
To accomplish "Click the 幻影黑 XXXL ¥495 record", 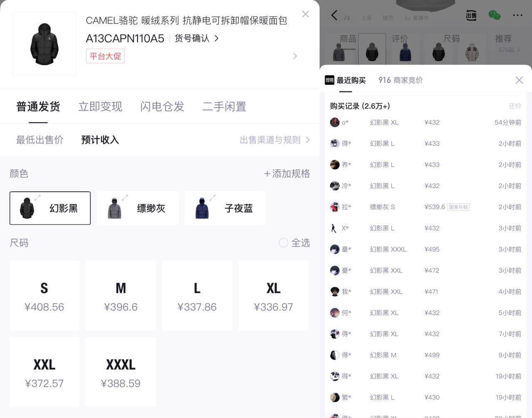I will click(x=426, y=249).
